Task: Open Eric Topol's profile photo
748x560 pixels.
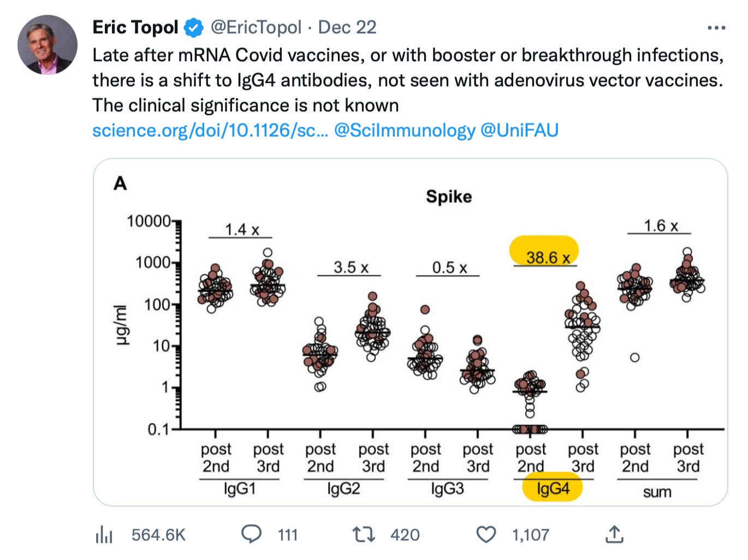Action: click(48, 45)
